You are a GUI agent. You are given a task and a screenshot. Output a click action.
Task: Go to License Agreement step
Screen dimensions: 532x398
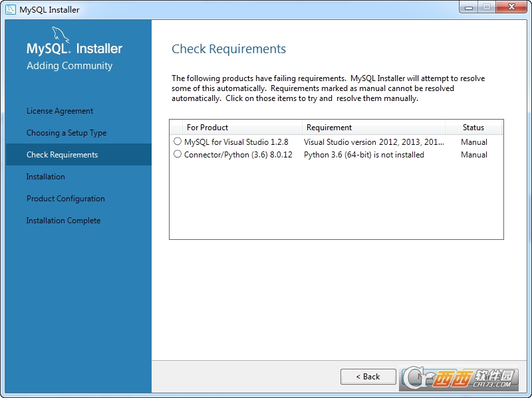(x=60, y=111)
